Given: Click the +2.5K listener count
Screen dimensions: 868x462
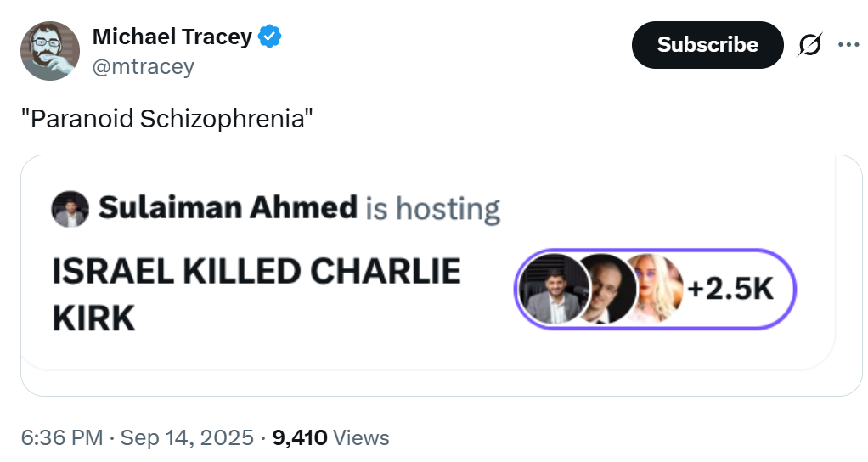Looking at the screenshot, I should click(730, 290).
